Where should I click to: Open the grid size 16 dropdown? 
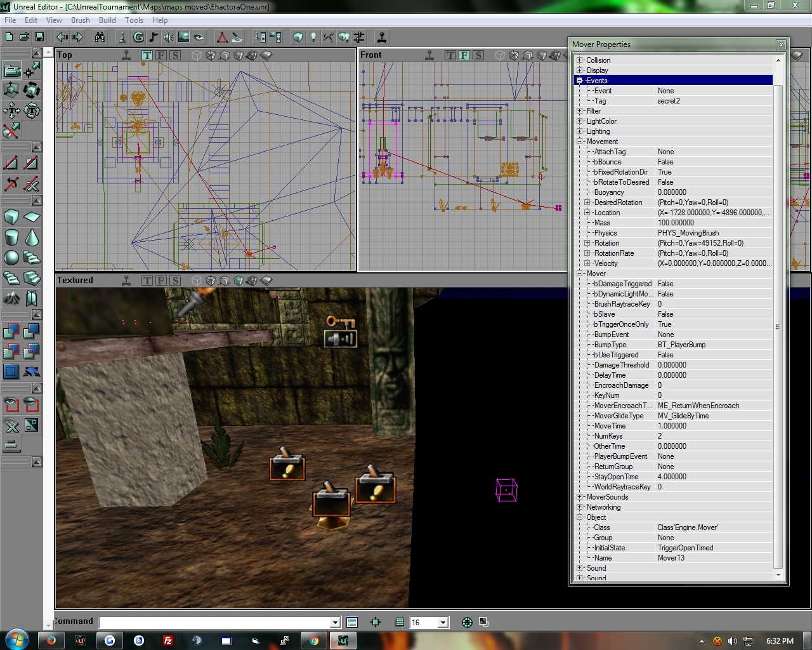point(443,623)
